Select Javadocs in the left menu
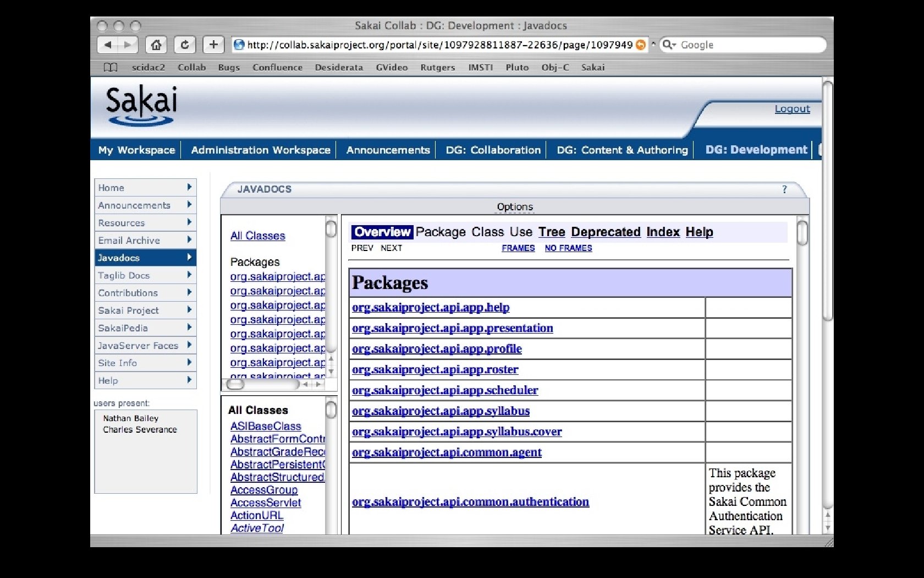Image resolution: width=924 pixels, height=578 pixels. point(145,258)
